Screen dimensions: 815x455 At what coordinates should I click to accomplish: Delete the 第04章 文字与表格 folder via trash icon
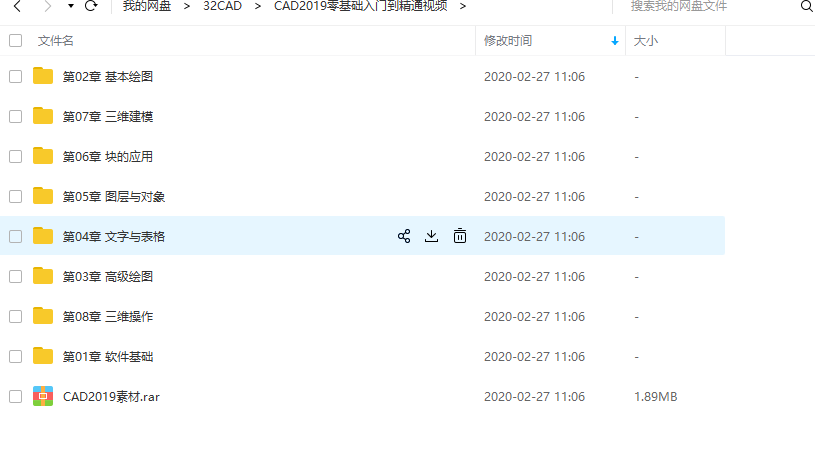coord(459,236)
